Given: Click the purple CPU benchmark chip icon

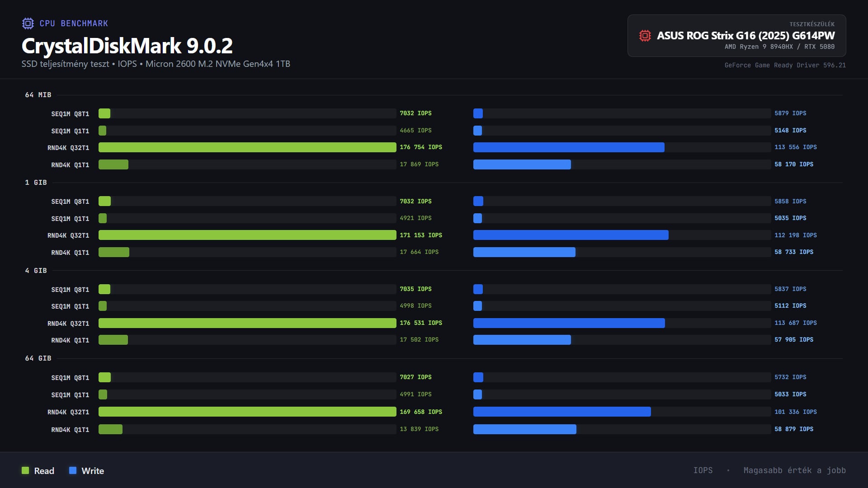Looking at the screenshot, I should tap(28, 23).
